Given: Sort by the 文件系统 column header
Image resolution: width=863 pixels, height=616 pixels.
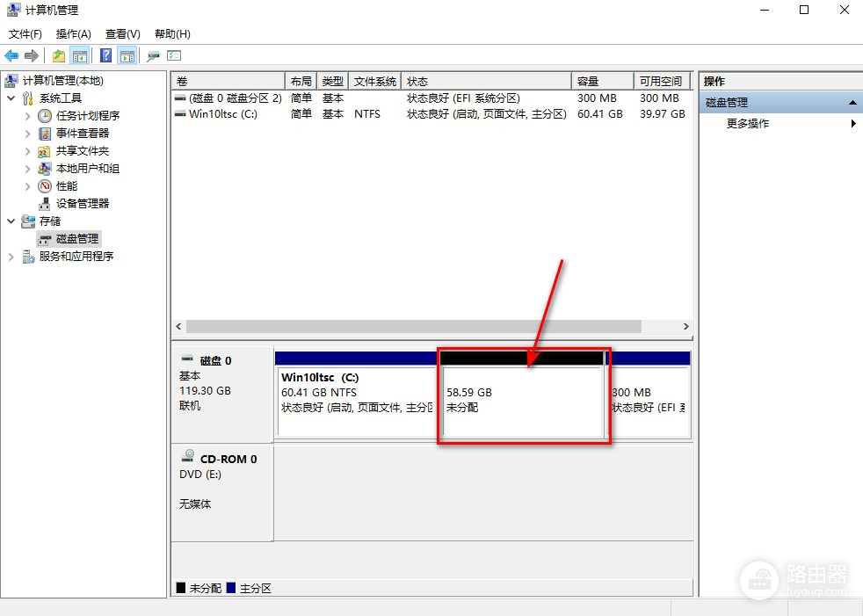Looking at the screenshot, I should point(374,82).
